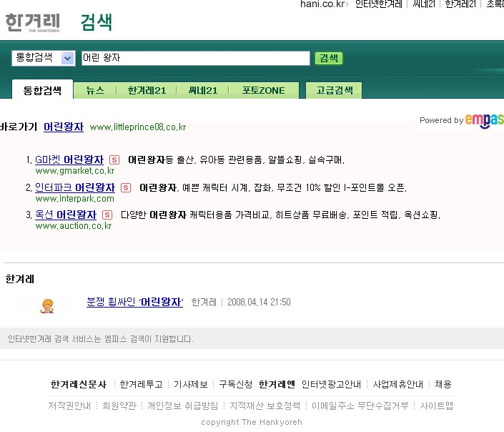Focus the search field containing 어린 왕자
The width and height of the screenshot is (504, 432).
[x=196, y=58]
